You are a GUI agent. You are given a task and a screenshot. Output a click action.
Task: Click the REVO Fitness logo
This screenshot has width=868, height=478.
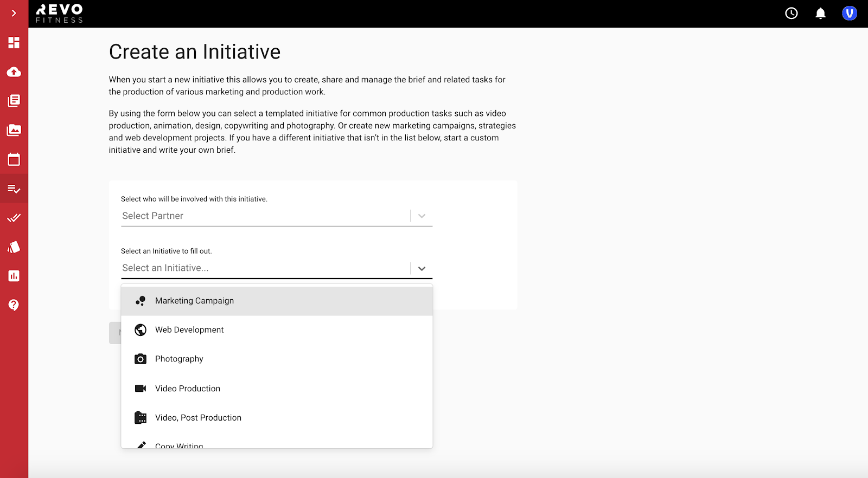click(x=59, y=14)
